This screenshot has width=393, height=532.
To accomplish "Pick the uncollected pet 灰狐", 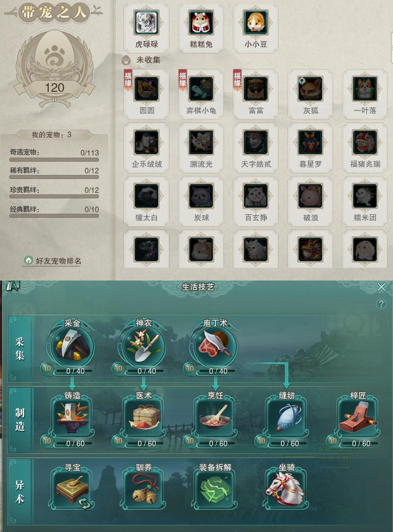I will coord(310,89).
